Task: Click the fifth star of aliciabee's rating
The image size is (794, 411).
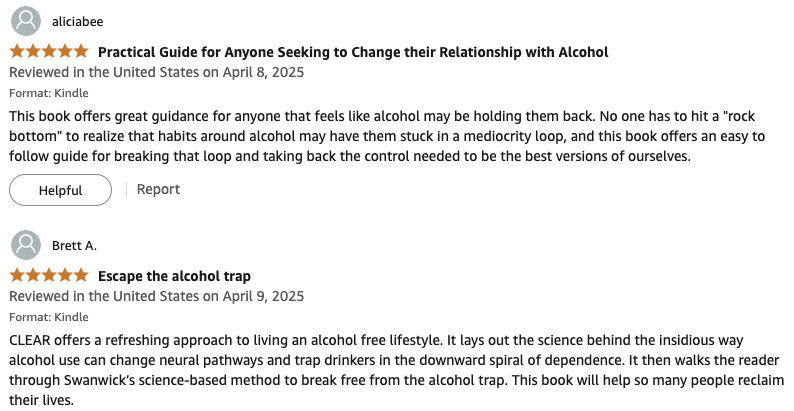Action: tap(81, 51)
